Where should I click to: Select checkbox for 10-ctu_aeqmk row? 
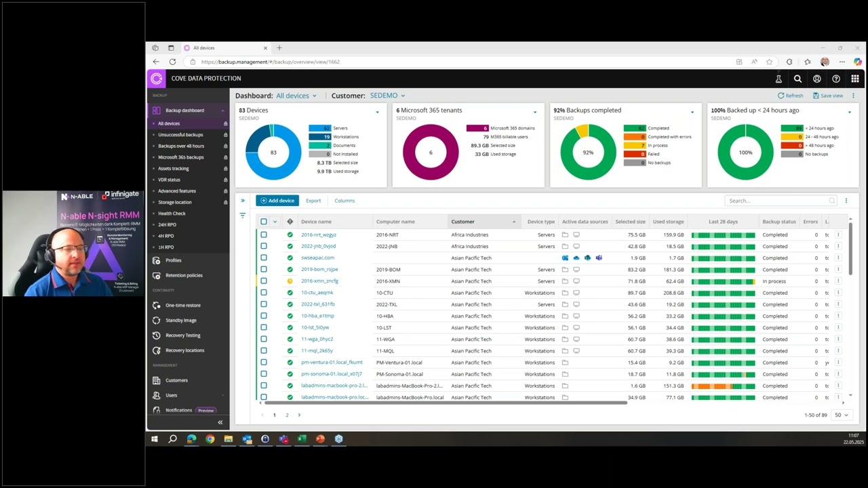[264, 293]
